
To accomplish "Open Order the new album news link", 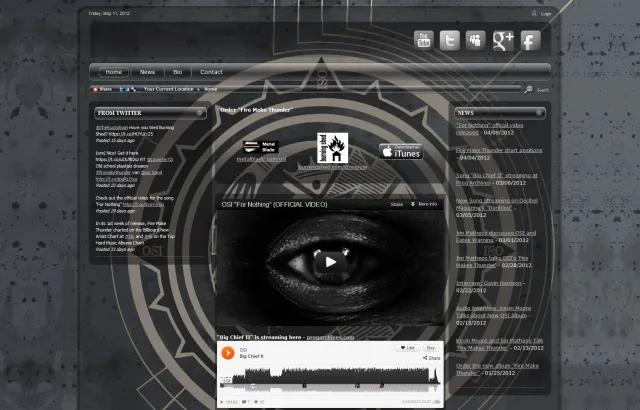I will pyautogui.click(x=497, y=369).
